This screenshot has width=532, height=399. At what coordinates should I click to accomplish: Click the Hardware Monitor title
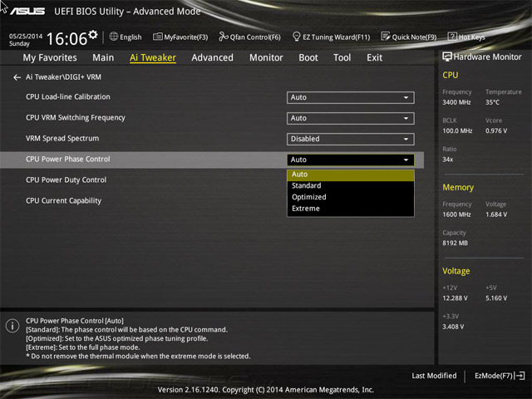pos(488,57)
